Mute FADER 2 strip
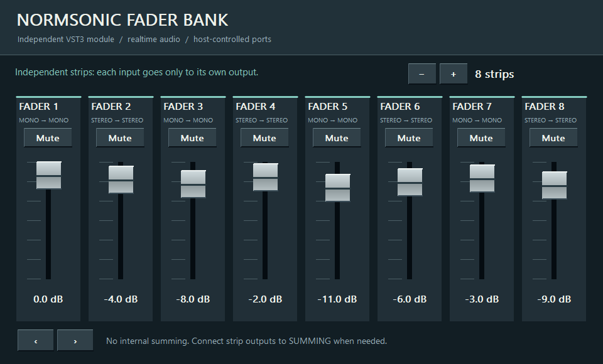This screenshot has width=603, height=364. (120, 137)
